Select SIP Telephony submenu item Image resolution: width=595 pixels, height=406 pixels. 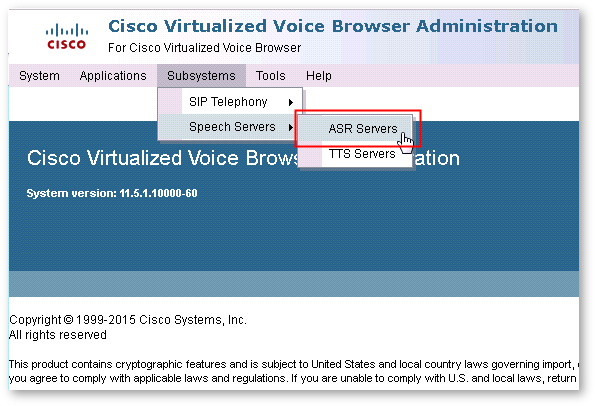[x=230, y=102]
